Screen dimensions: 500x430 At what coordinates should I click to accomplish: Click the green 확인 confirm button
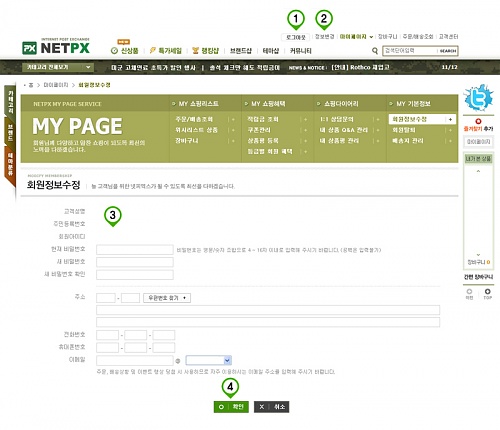point(231,407)
